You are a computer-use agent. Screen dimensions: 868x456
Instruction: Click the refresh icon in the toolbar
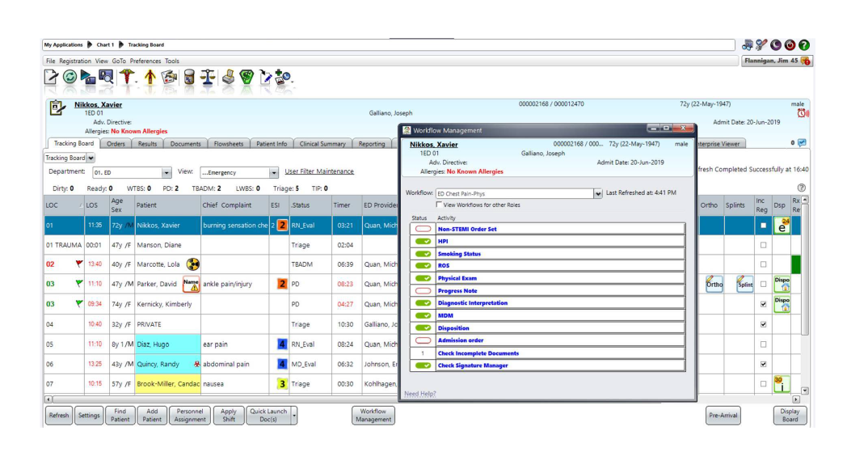pyautogui.click(x=70, y=78)
